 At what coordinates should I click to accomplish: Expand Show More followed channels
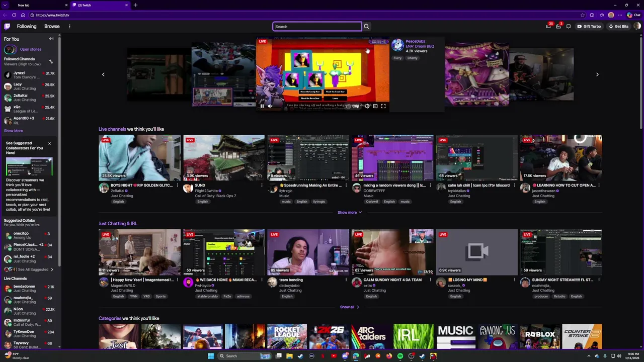14,131
